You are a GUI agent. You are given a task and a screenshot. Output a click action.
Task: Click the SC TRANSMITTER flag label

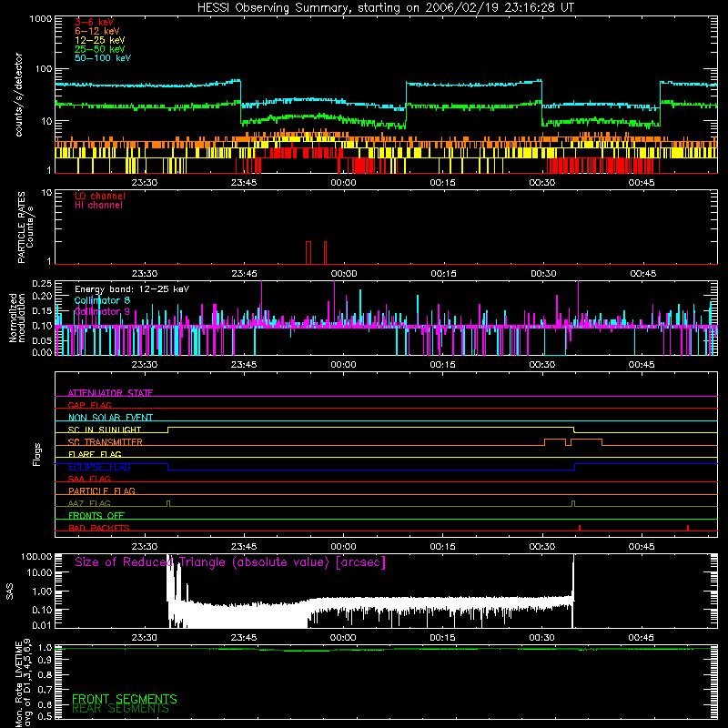click(105, 442)
